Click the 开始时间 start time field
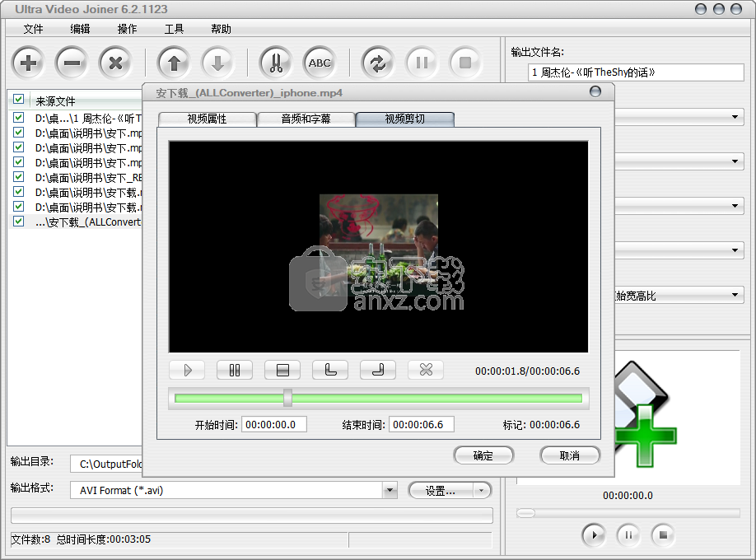Viewport: 756px width, 560px height. [274, 424]
